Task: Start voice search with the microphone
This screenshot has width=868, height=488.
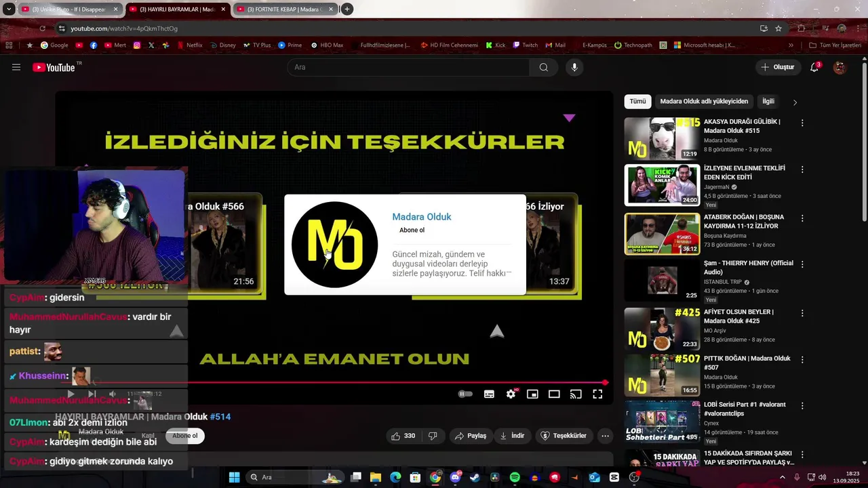Action: [574, 67]
